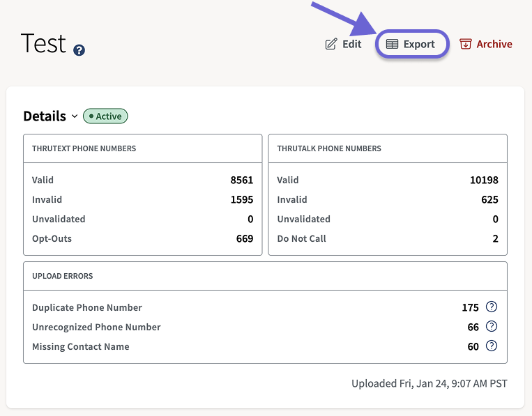532x416 pixels.
Task: Click the duplicate count 175
Action: point(470,307)
